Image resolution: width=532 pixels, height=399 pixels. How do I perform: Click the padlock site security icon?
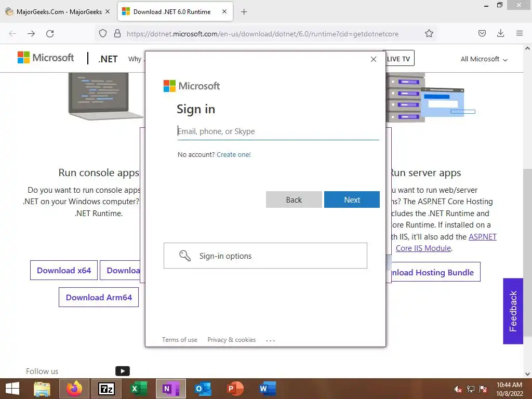coord(117,34)
